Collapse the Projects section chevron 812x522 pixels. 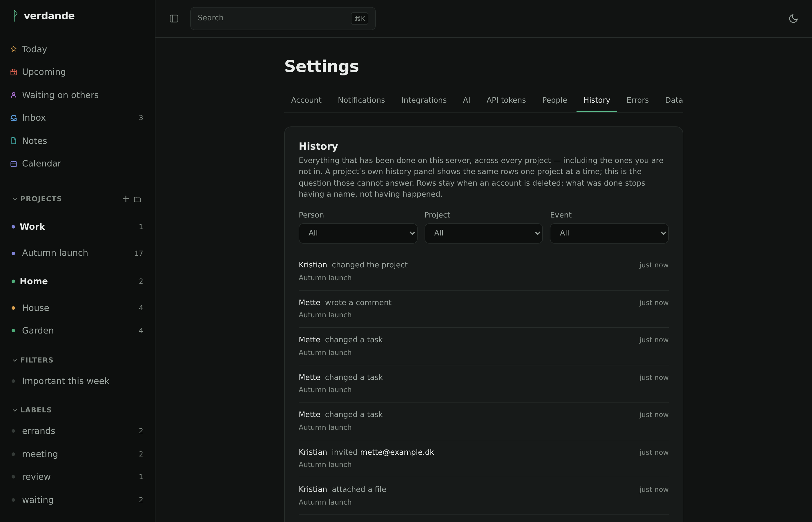point(14,199)
